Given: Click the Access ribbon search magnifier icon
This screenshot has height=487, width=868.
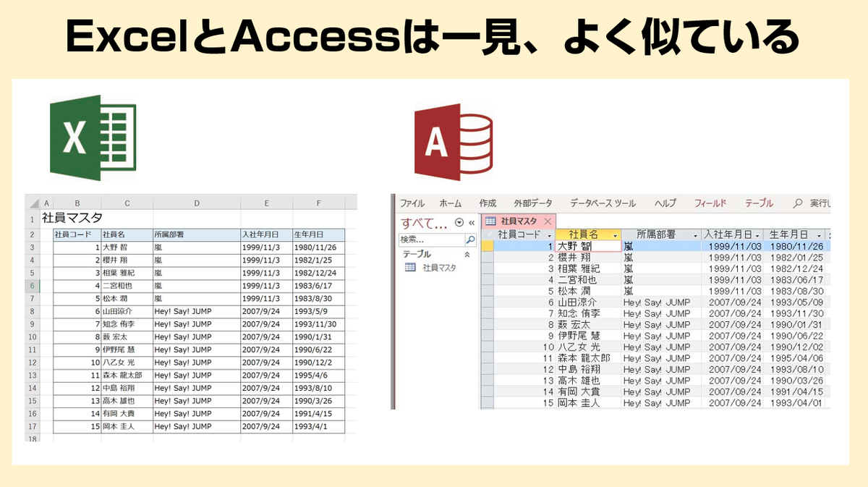Looking at the screenshot, I should coord(798,203).
